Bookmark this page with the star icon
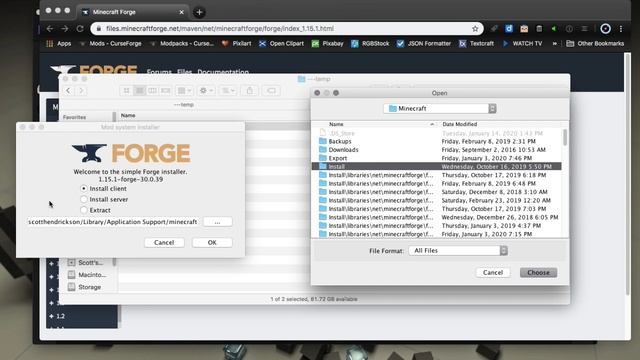The height and width of the screenshot is (360, 640). (x=475, y=29)
